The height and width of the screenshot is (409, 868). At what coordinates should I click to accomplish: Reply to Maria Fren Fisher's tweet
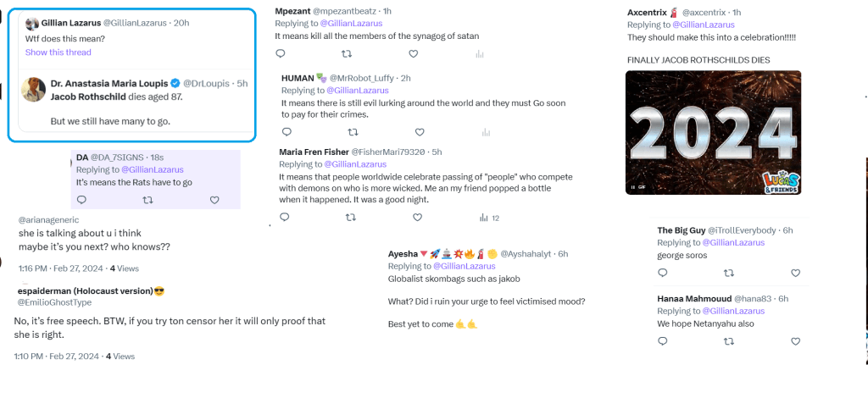284,218
